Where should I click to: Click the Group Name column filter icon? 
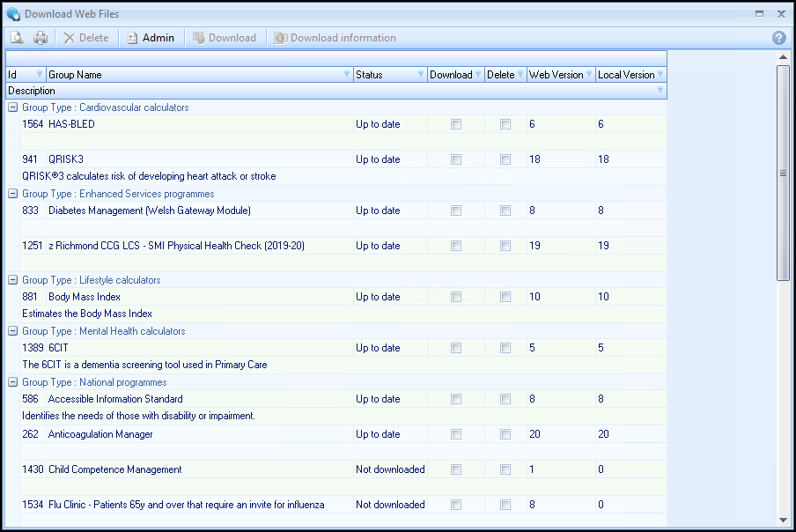[x=346, y=75]
